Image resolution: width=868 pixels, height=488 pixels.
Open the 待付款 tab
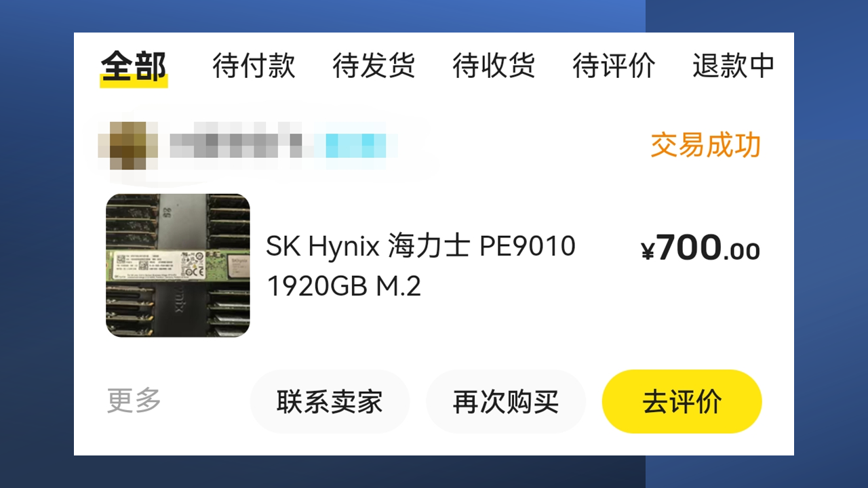tap(254, 66)
